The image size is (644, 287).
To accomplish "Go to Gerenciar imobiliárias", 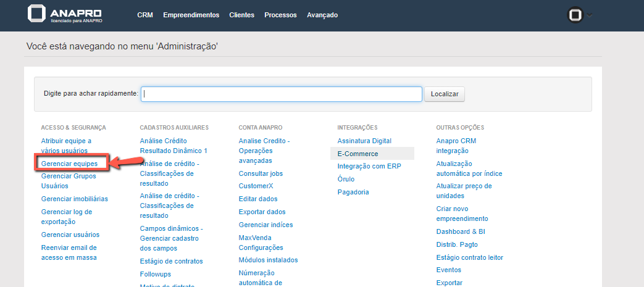I will tap(75, 199).
